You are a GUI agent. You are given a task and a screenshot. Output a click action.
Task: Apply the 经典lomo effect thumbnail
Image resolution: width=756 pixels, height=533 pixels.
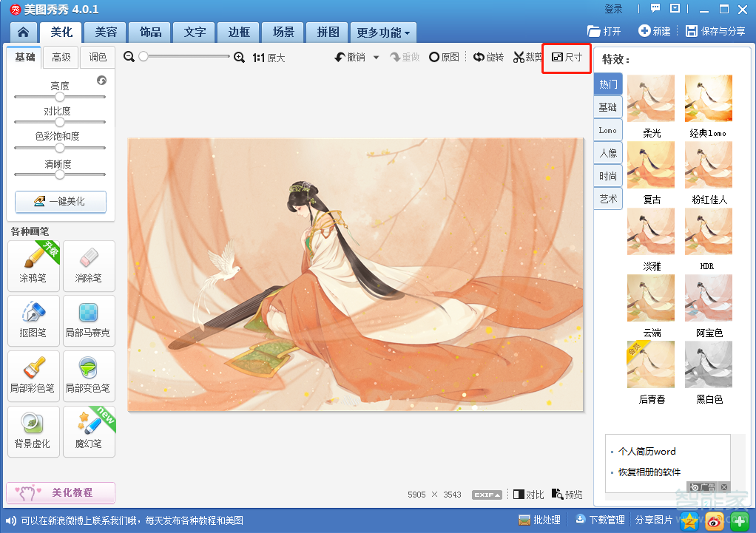click(708, 98)
